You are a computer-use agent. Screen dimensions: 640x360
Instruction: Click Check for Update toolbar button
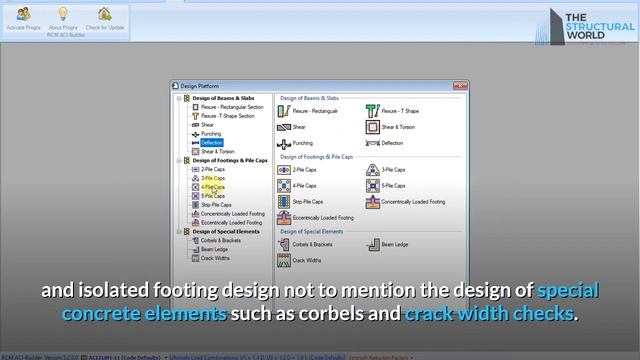[104, 19]
